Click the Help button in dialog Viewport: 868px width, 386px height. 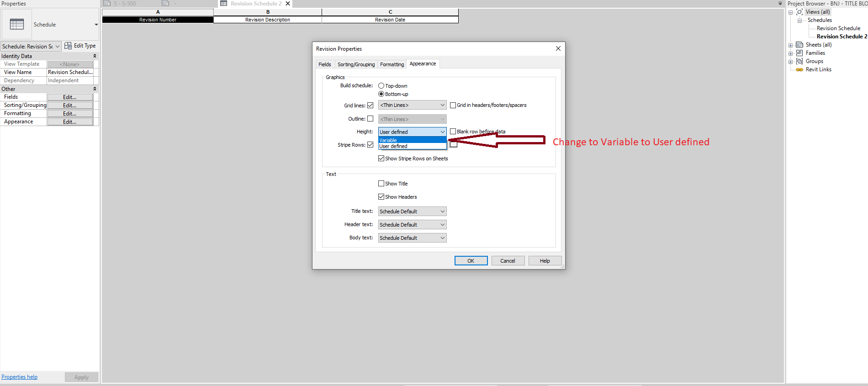[545, 261]
